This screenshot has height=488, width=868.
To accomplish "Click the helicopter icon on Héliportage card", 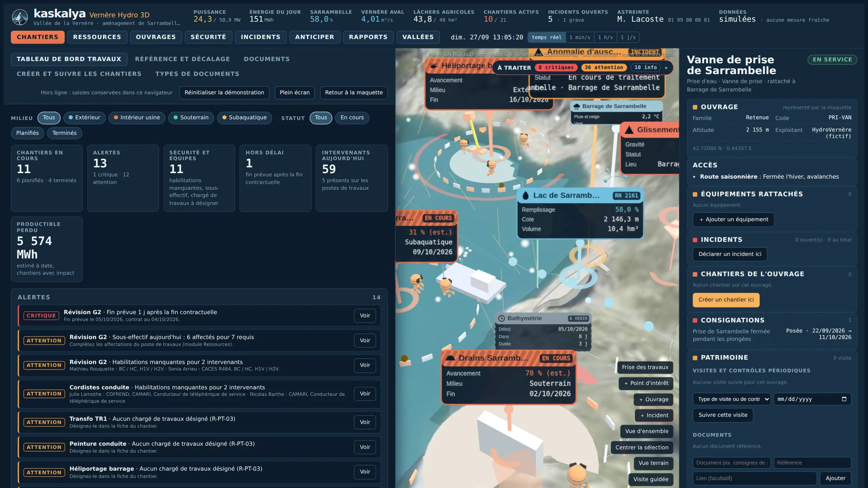I will pyautogui.click(x=433, y=66).
